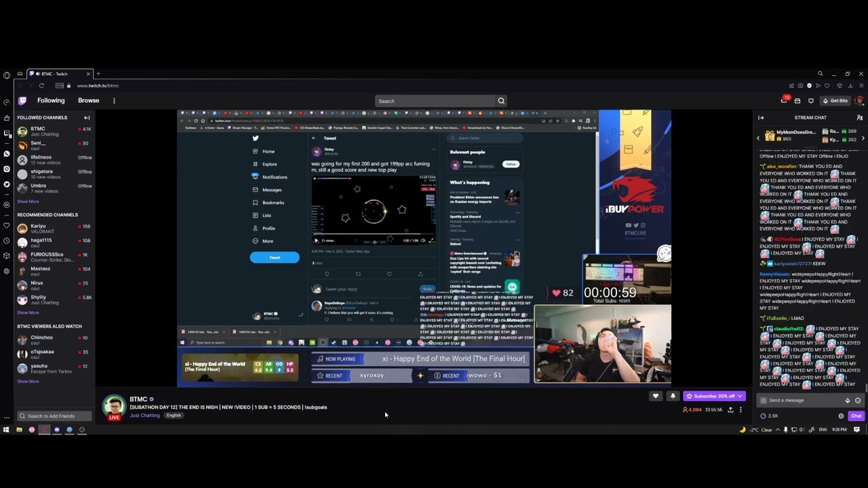Select offline channel Umbre

54,188
